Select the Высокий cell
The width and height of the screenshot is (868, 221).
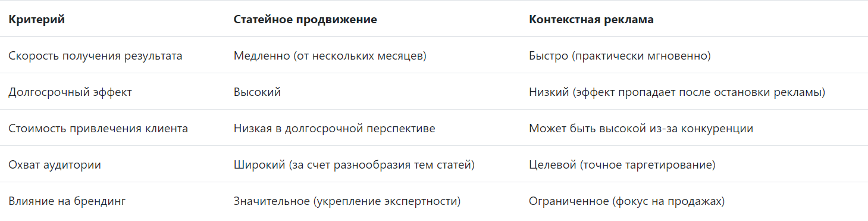click(257, 92)
